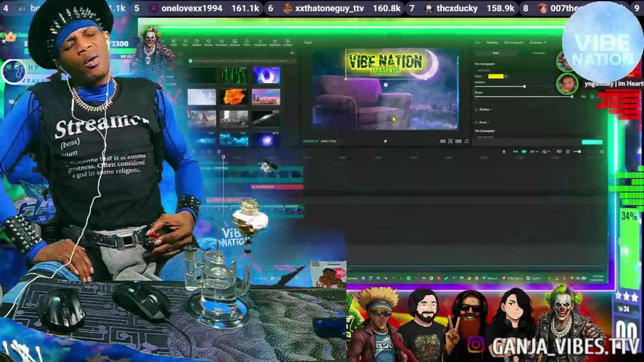Toggle auto snapping on the timeline
The image size is (644, 362).
(524, 151)
